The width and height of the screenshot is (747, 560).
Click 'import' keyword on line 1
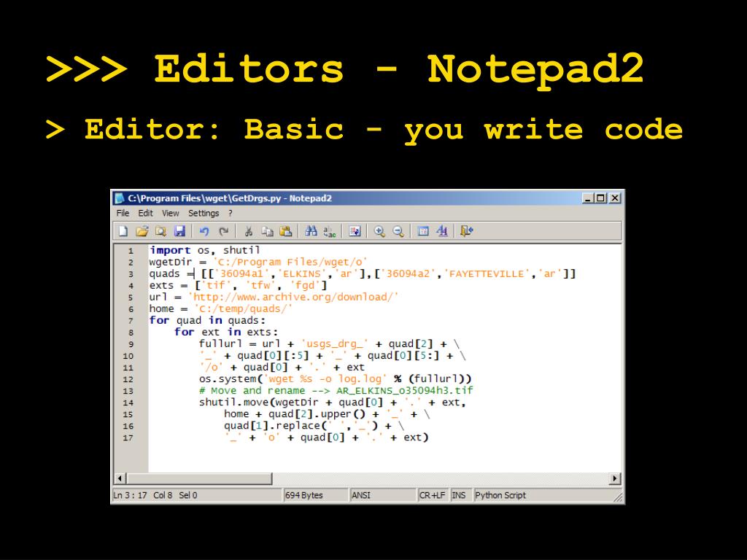pos(170,250)
